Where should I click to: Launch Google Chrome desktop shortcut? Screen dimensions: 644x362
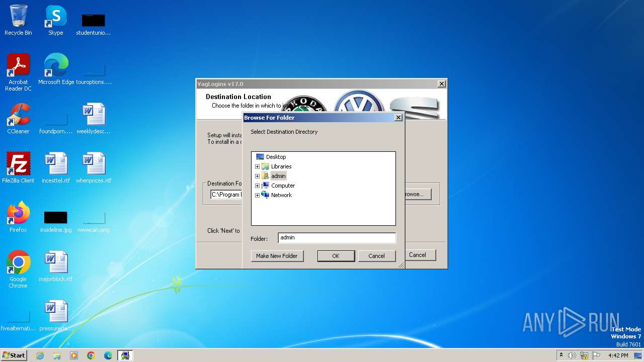click(x=18, y=269)
